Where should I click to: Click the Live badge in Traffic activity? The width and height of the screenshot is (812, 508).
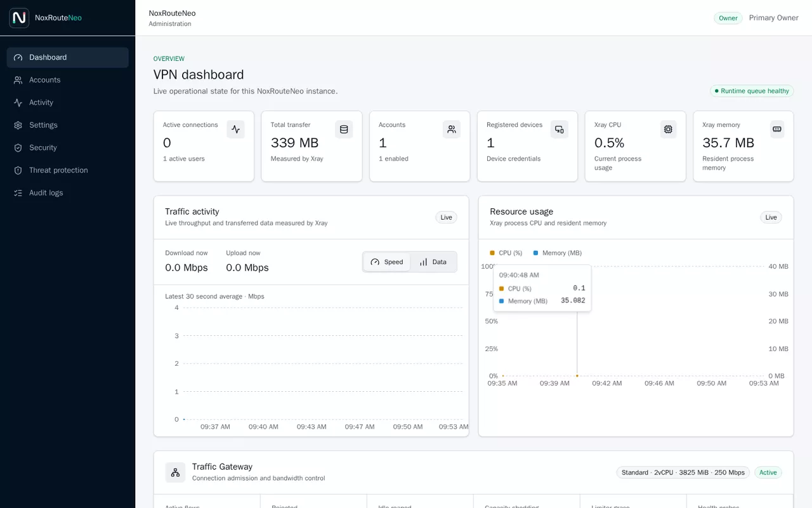coord(447,217)
